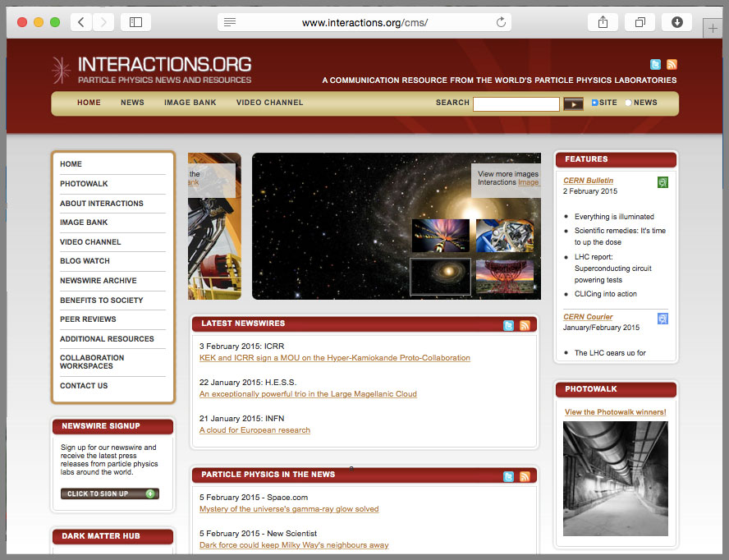Show the Safari sidebar
The height and width of the screenshot is (560, 729).
tap(135, 22)
